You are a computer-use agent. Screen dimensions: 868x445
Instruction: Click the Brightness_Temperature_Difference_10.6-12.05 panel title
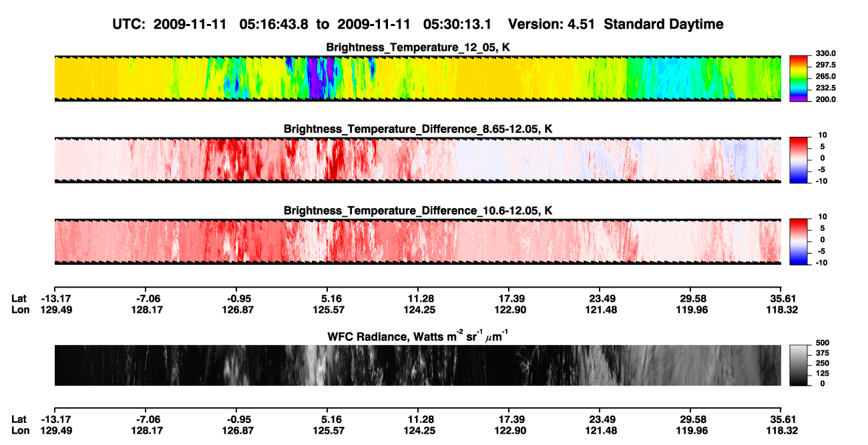(418, 211)
